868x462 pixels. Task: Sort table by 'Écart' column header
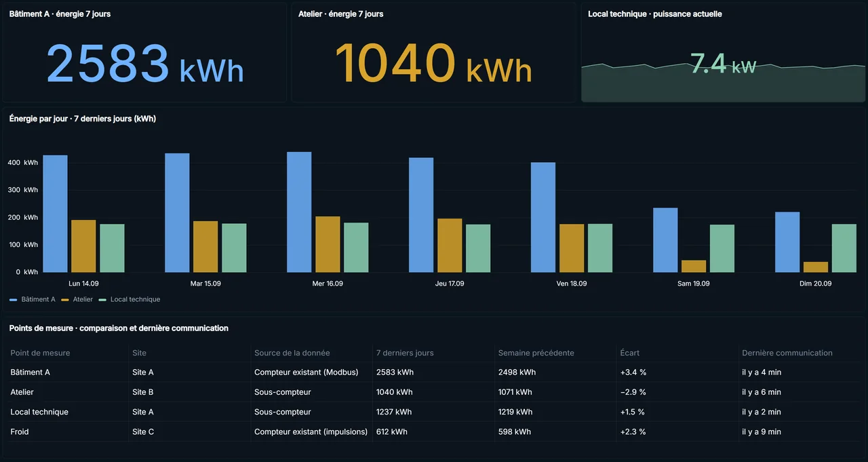click(630, 353)
